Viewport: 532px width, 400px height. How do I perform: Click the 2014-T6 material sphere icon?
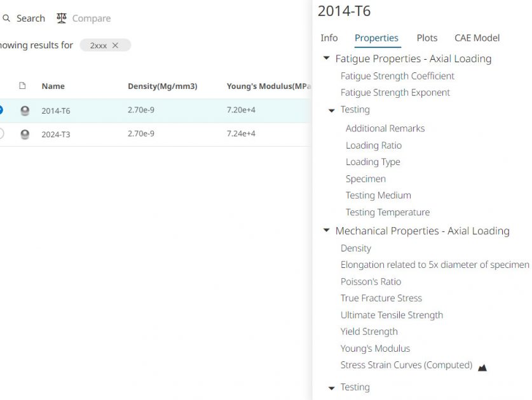[25, 110]
